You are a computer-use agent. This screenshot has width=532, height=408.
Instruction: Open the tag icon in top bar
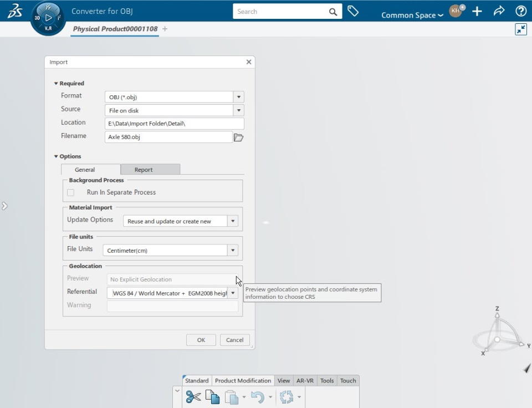[353, 11]
